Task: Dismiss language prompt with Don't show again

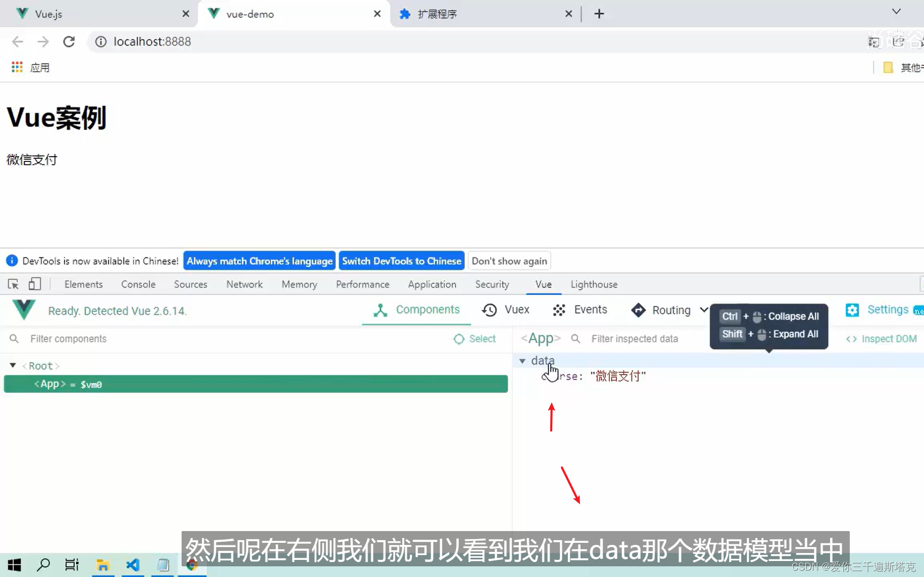Action: pyautogui.click(x=509, y=261)
